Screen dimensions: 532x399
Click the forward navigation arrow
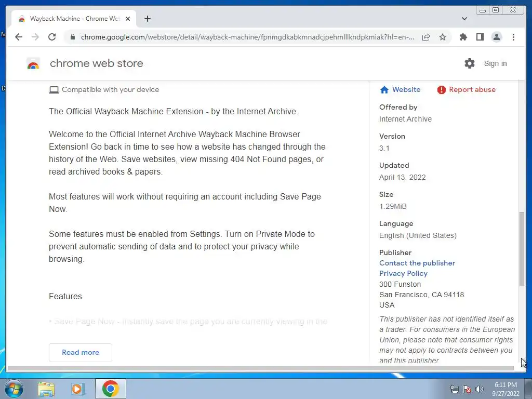tap(35, 37)
